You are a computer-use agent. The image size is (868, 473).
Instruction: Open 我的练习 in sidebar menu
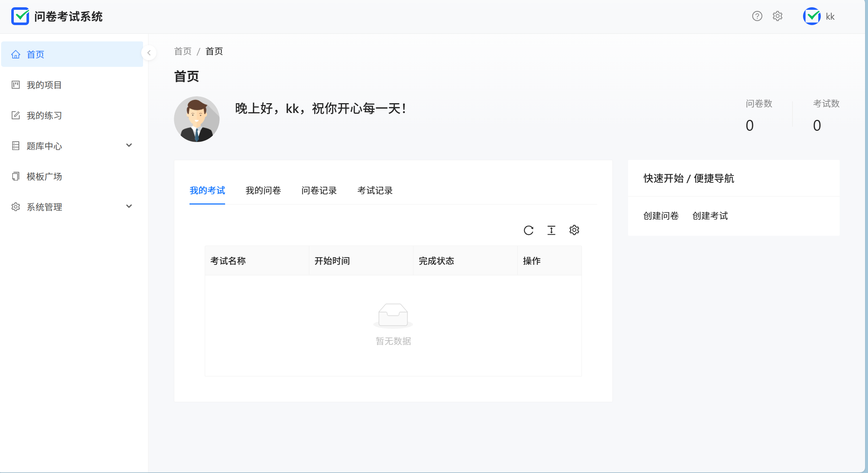coord(44,116)
